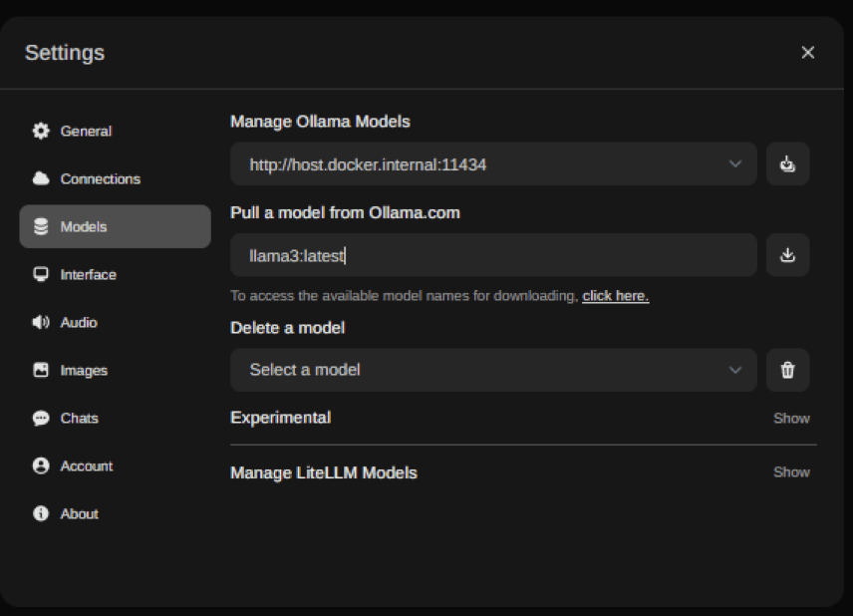Show the Experimental section

[791, 418]
